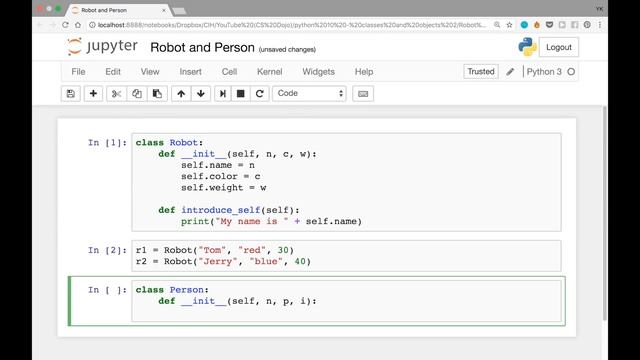Open the Widgets menu

[x=318, y=72]
